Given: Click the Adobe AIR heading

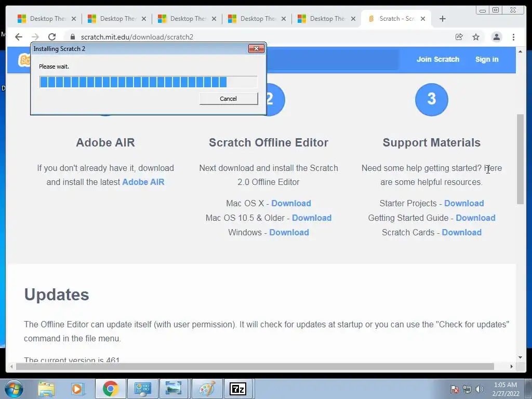Looking at the screenshot, I should pos(105,142).
